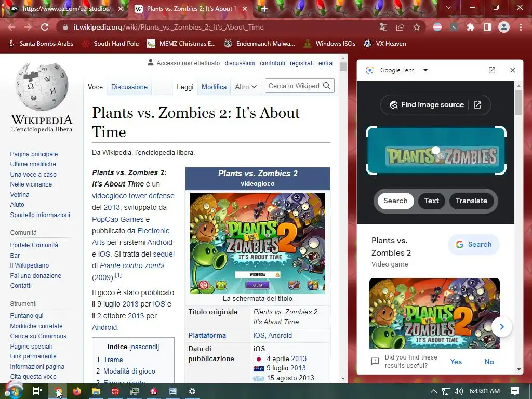Open the entra login link

tap(325, 63)
